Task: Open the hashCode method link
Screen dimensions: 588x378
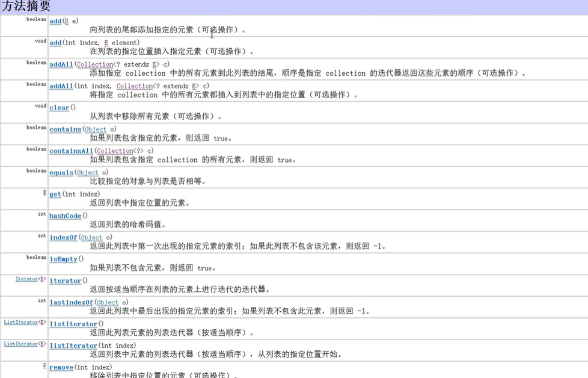Action: pyautogui.click(x=66, y=216)
